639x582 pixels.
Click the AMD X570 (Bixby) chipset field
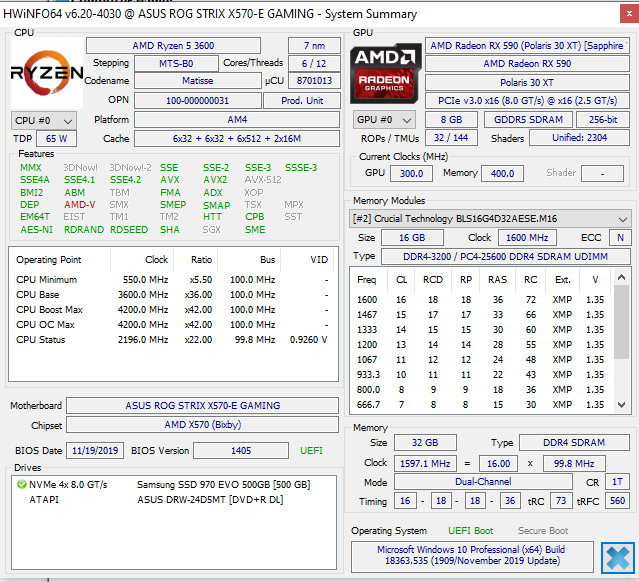203,425
